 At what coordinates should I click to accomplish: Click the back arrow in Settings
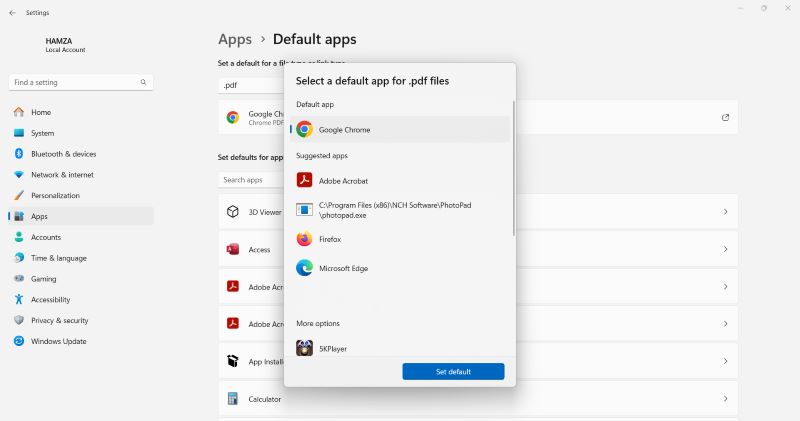tap(12, 13)
